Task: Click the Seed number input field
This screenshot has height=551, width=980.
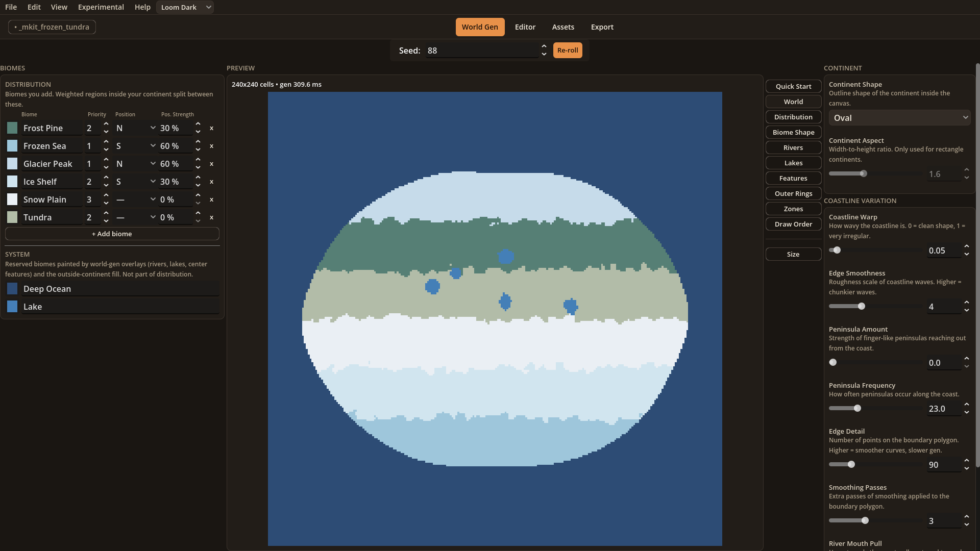Action: pos(482,51)
